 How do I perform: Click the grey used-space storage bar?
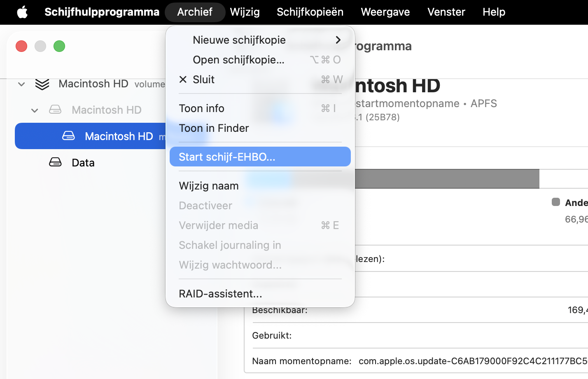click(447, 179)
